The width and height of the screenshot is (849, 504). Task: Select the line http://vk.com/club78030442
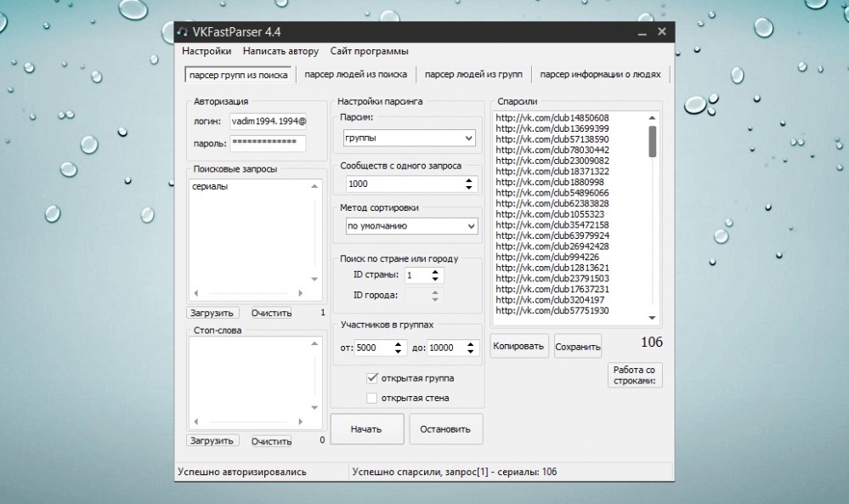(552, 150)
